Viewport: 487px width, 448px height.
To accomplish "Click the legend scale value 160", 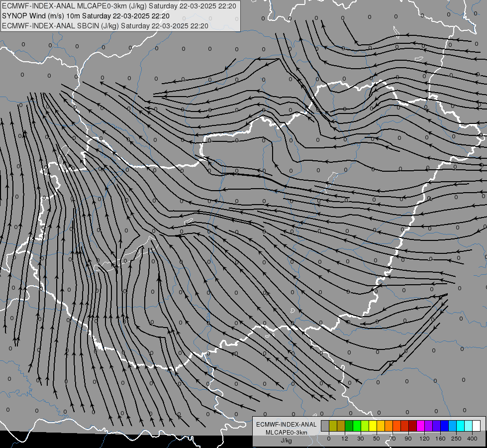I will pos(440,439).
